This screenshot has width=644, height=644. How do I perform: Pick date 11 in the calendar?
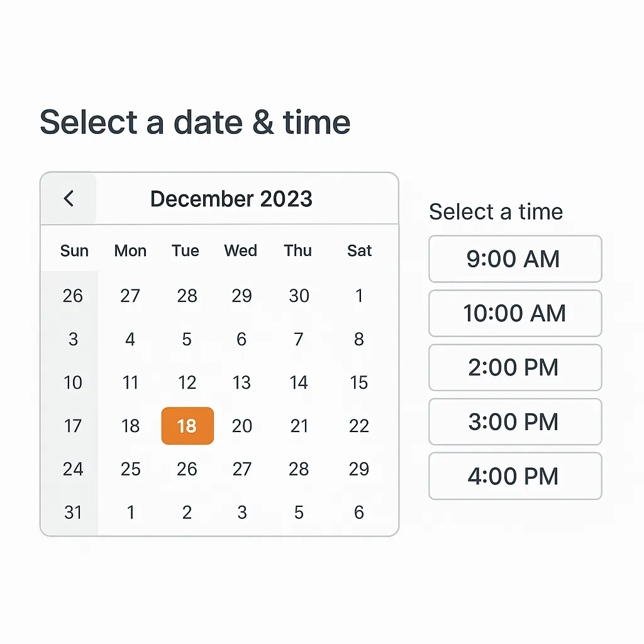[130, 382]
